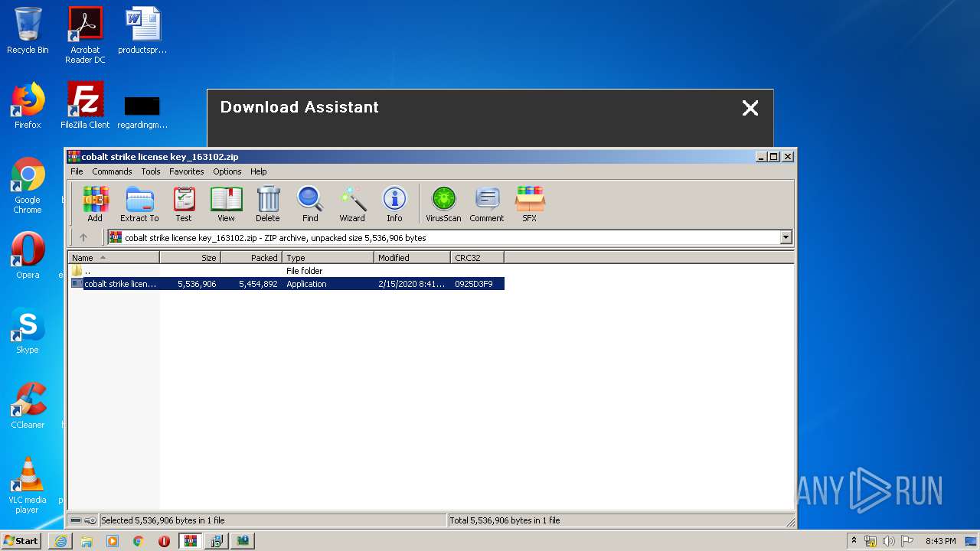Open the Commands menu

[x=112, y=171]
